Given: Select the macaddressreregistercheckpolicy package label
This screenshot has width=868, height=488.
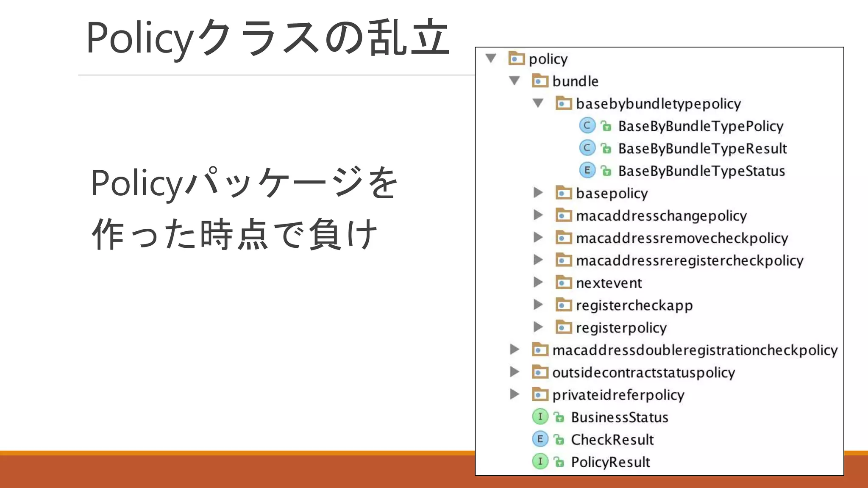Looking at the screenshot, I should pyautogui.click(x=690, y=261).
